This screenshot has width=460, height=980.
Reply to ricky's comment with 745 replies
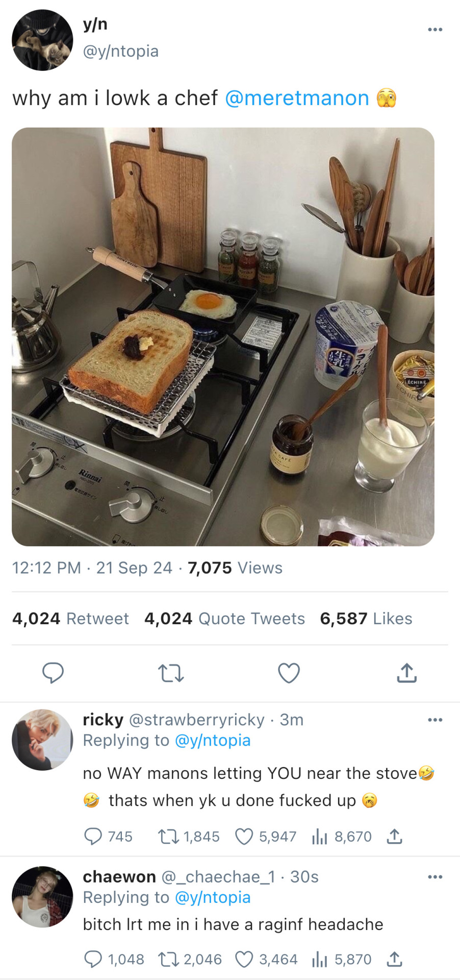coord(108,837)
